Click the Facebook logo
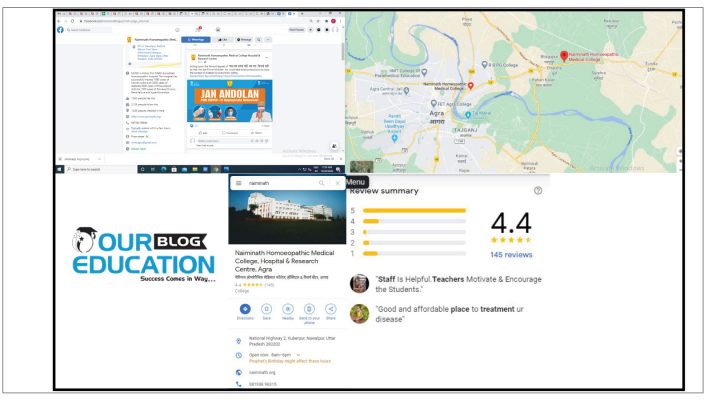The width and height of the screenshot is (704, 400). point(60,30)
